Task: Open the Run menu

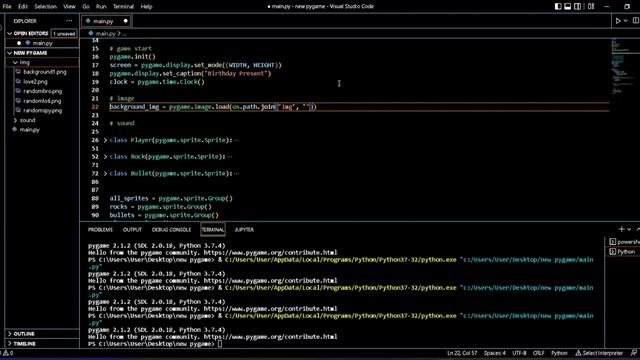Action: [101, 7]
